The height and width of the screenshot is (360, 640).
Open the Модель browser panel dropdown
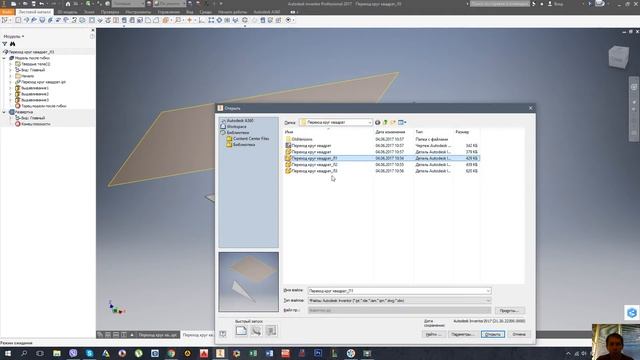(x=13, y=36)
